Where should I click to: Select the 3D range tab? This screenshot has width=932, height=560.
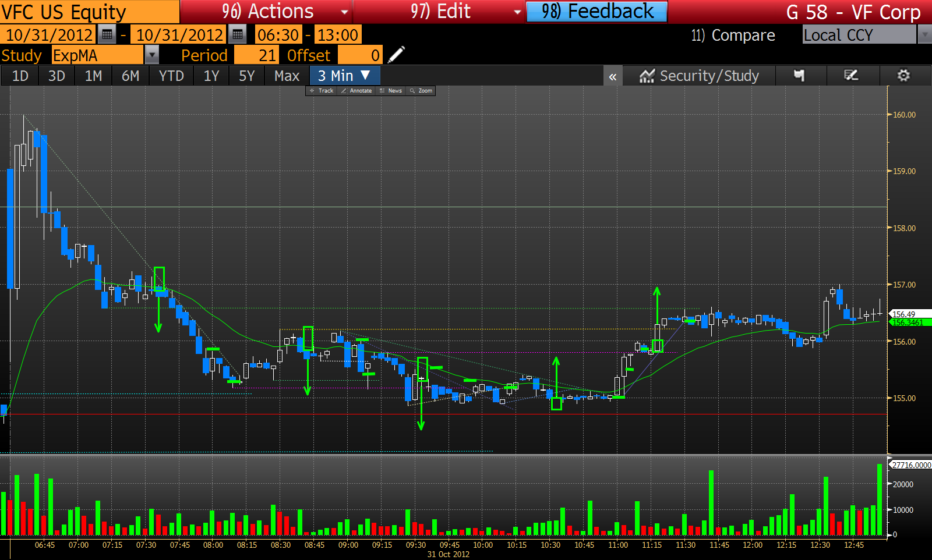pyautogui.click(x=57, y=76)
